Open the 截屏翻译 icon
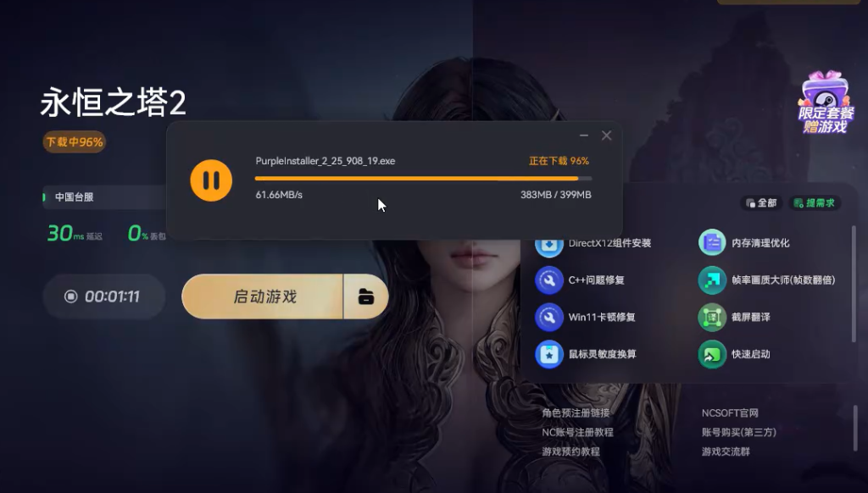Screen dimensions: 868x493 712,317
